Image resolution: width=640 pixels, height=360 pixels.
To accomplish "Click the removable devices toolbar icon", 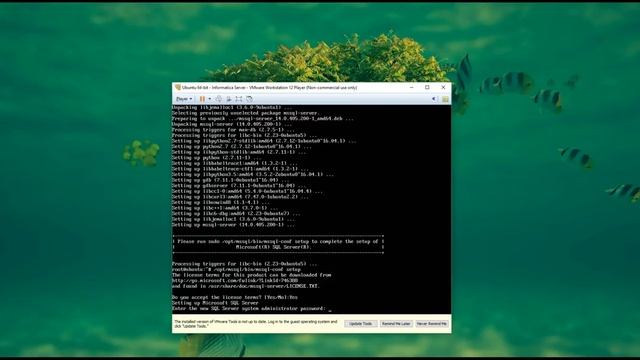I will click(229, 99).
